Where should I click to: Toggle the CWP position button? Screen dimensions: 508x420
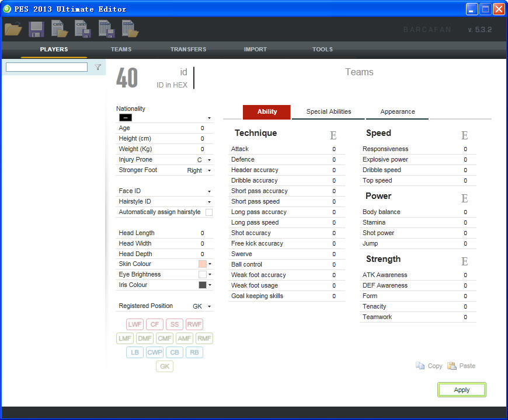click(155, 352)
